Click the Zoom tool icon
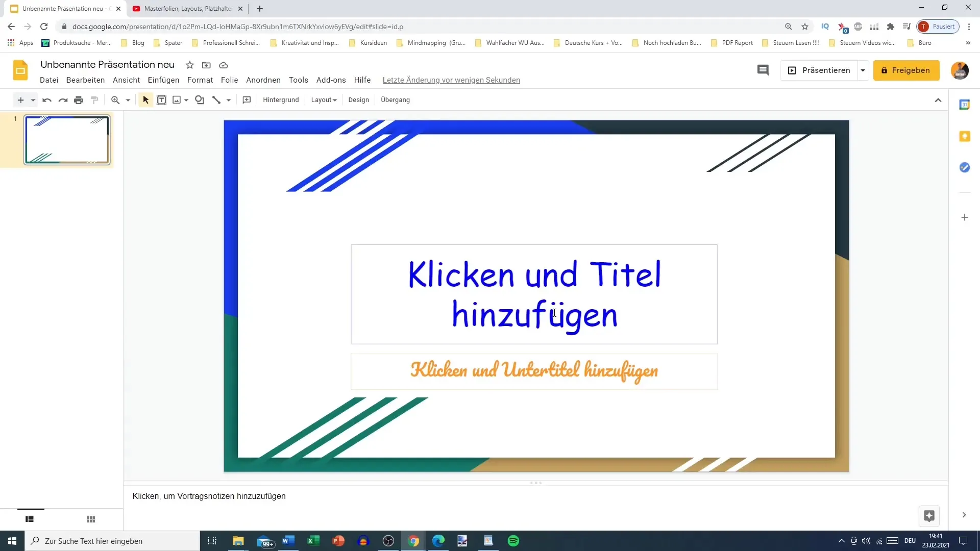 pos(115,99)
